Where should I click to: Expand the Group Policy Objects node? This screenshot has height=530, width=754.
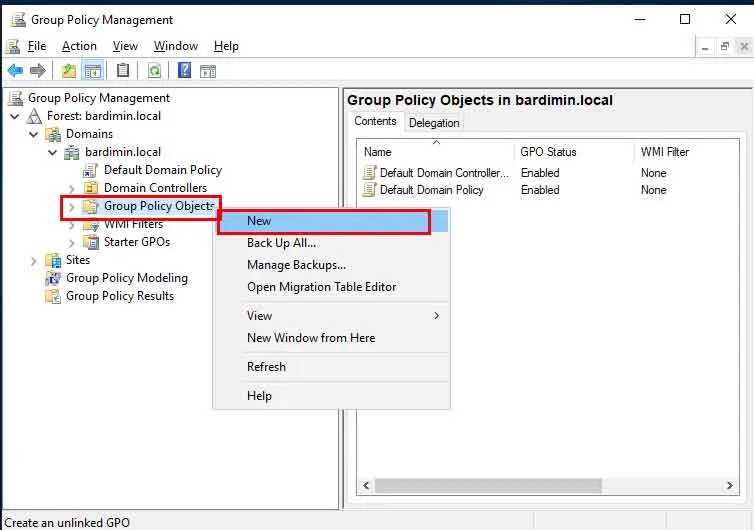(72, 207)
